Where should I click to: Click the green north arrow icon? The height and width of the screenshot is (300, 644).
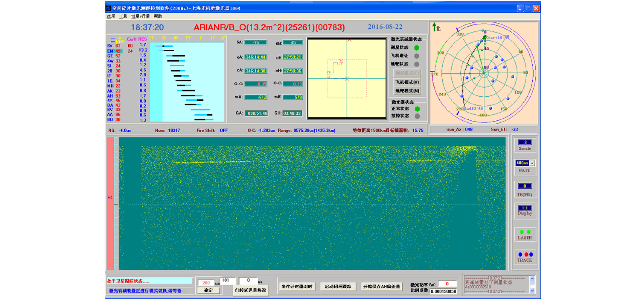(435, 27)
